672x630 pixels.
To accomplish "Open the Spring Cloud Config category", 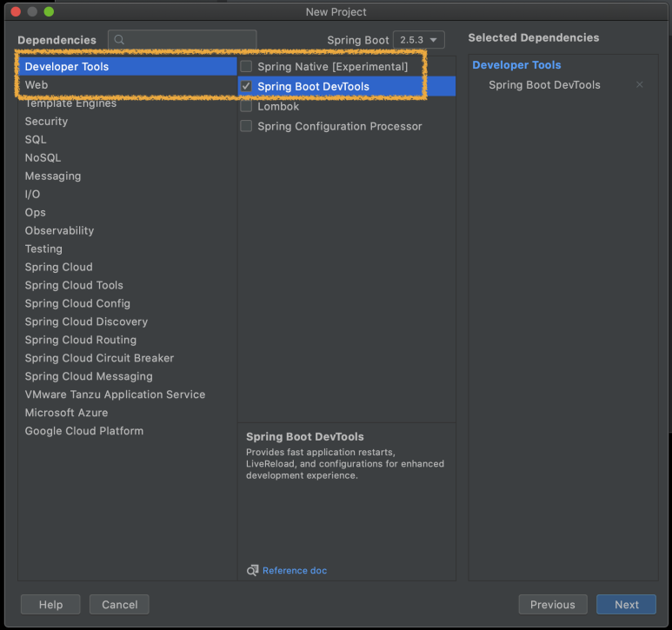I will [127, 303].
